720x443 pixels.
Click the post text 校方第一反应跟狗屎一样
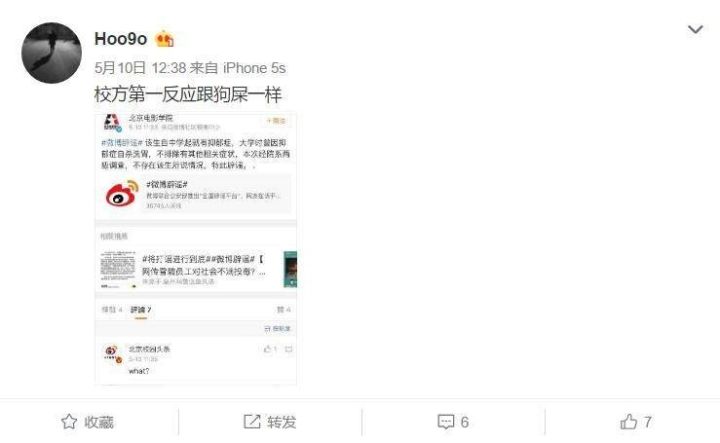click(188, 95)
